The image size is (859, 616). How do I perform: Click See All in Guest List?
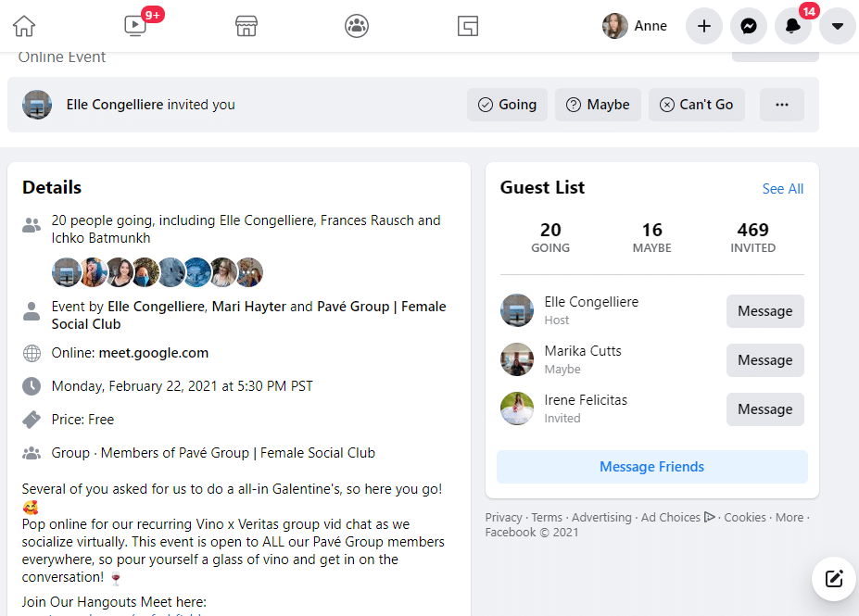click(x=782, y=189)
